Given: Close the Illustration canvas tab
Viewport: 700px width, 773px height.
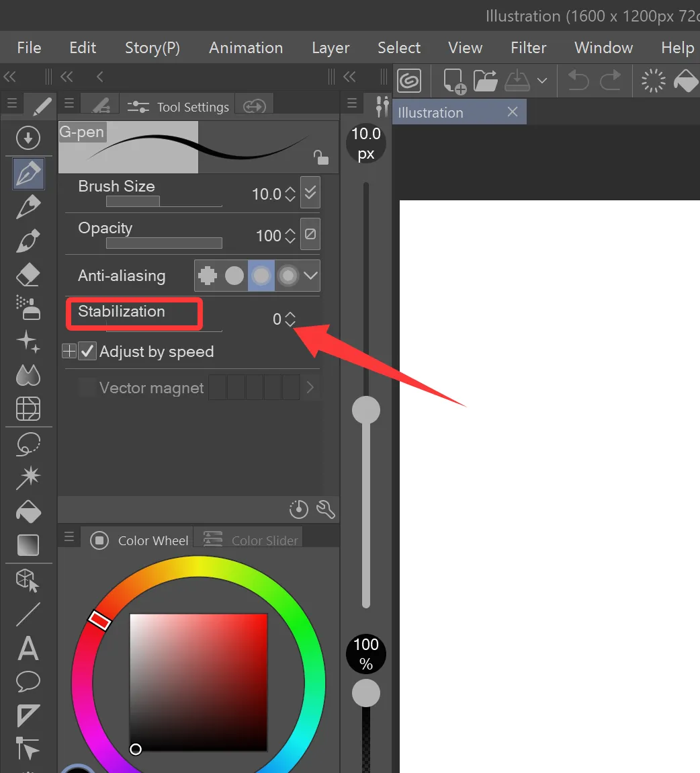Looking at the screenshot, I should (513, 112).
